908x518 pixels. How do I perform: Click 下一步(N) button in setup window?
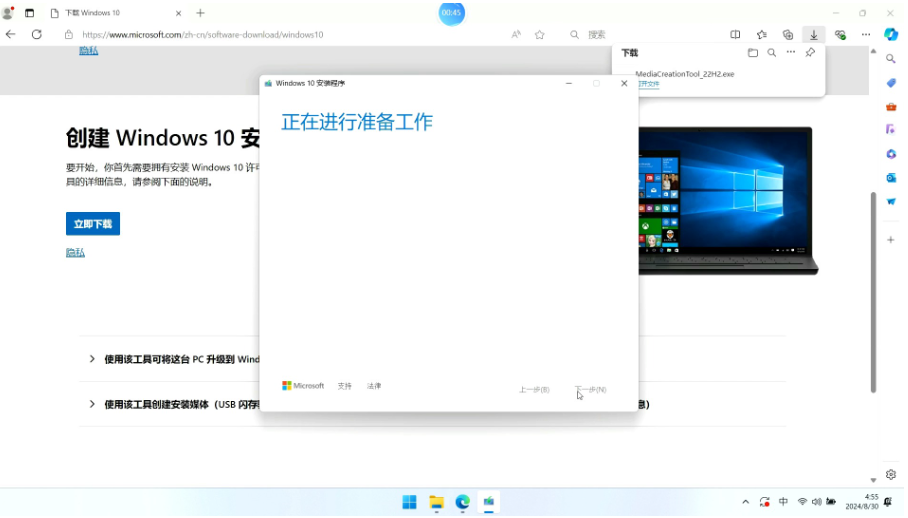coord(591,390)
